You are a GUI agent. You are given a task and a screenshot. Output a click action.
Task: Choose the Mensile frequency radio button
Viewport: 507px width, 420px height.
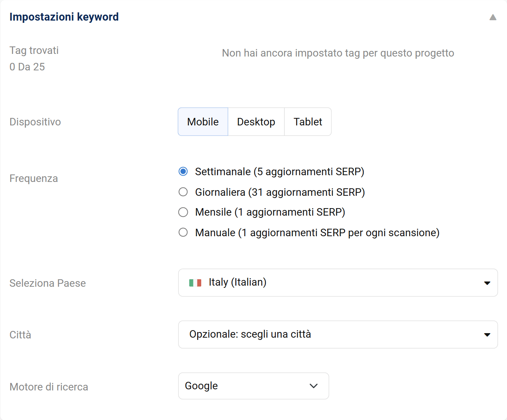[183, 212]
